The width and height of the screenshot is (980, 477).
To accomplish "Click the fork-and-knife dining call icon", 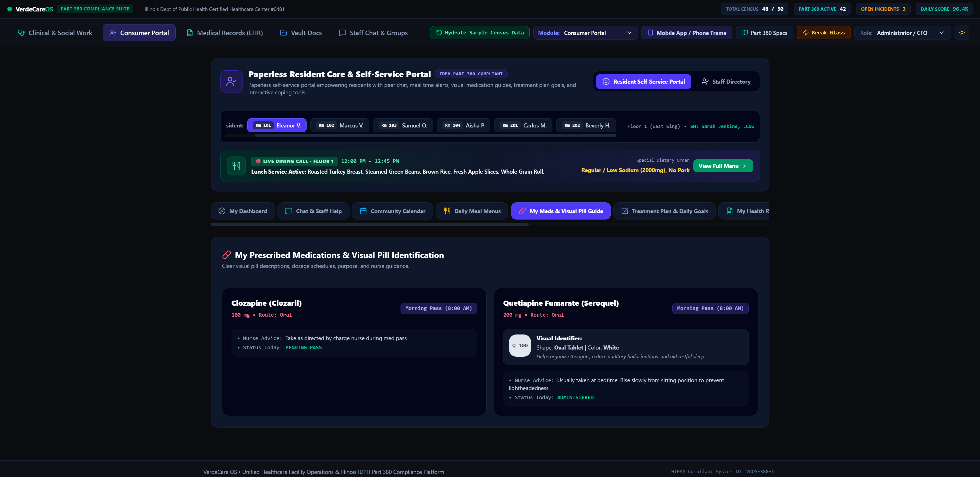I will pyautogui.click(x=236, y=166).
